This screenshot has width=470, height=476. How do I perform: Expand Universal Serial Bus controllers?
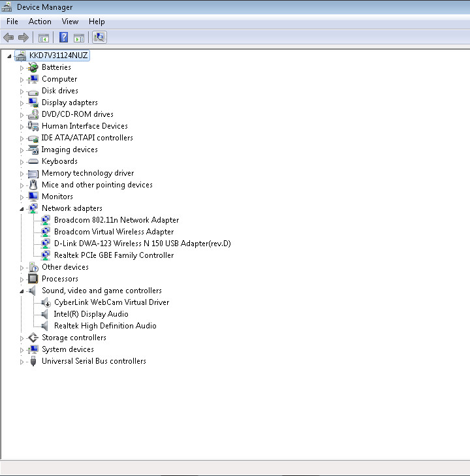[22, 362]
